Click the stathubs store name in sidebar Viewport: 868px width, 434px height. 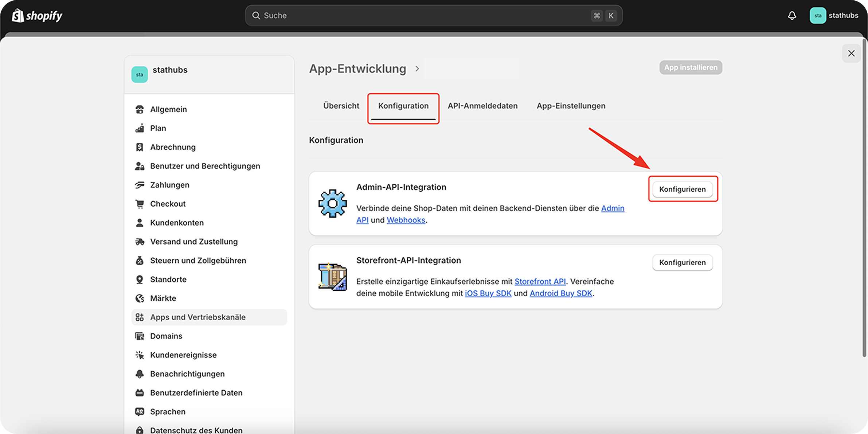(x=170, y=70)
